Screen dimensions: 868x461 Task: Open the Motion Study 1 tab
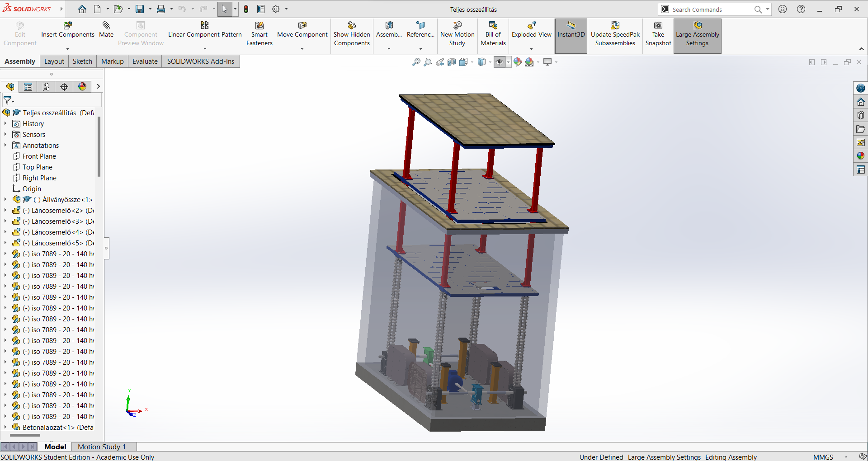[x=101, y=447]
